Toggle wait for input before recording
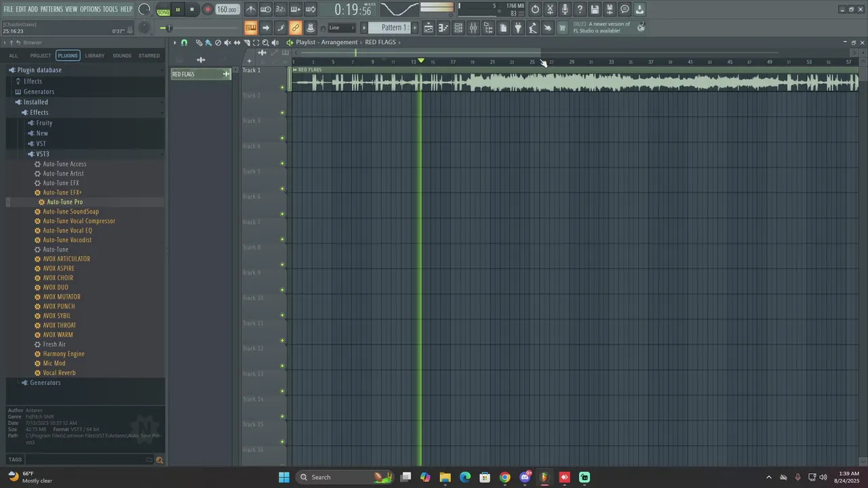 266,9
